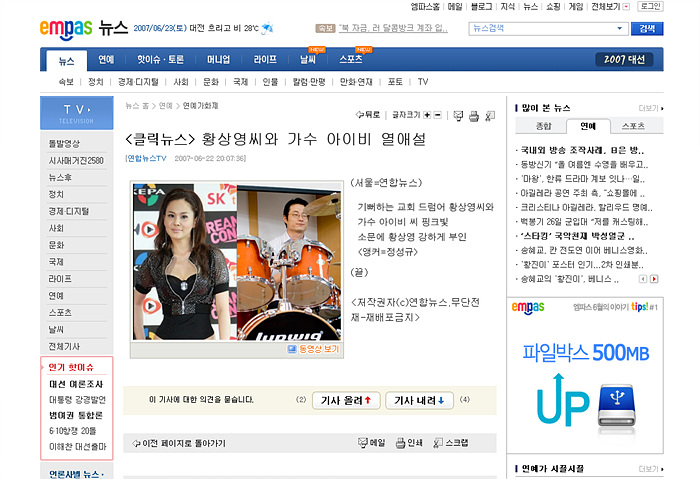Open 전체기사 in left sidebar

(x=64, y=346)
